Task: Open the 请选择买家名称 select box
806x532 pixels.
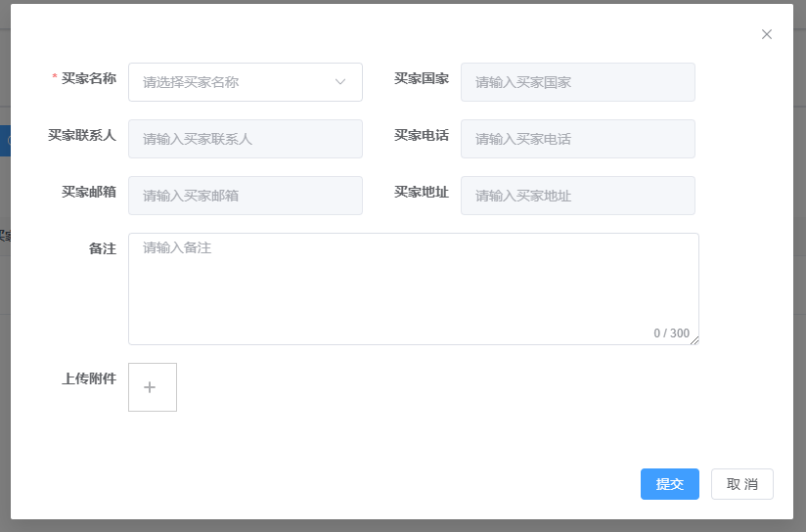Action: pyautogui.click(x=246, y=82)
